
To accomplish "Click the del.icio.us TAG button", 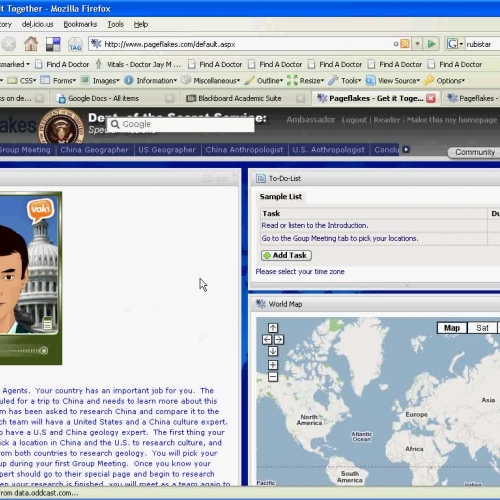I will (75, 44).
